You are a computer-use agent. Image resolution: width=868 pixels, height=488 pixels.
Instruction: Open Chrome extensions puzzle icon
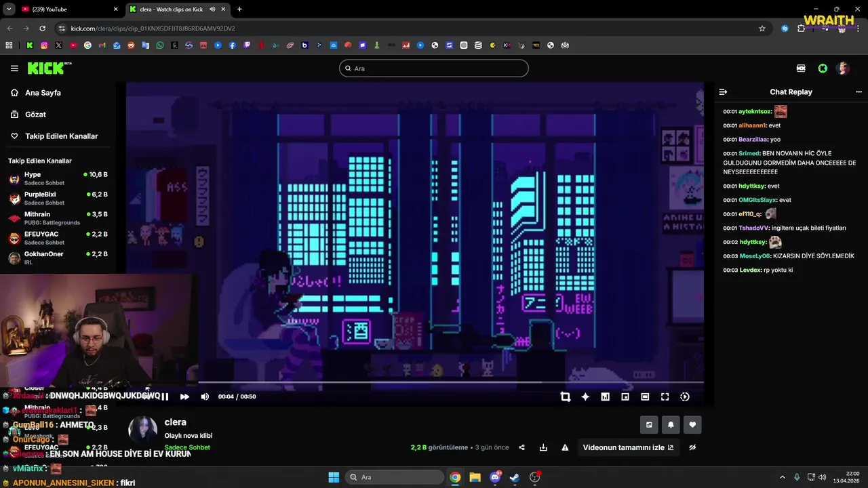[802, 28]
